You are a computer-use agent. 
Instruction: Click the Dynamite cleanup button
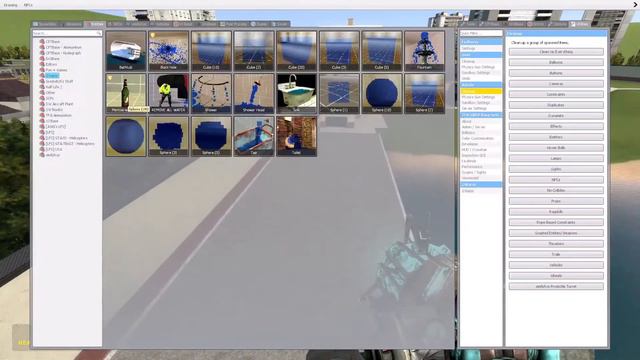(x=556, y=116)
